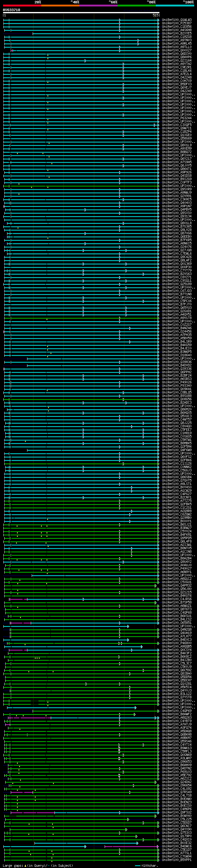
Task: Select hit label UniRef100_Q24D42
Action: (x=177, y=782)
